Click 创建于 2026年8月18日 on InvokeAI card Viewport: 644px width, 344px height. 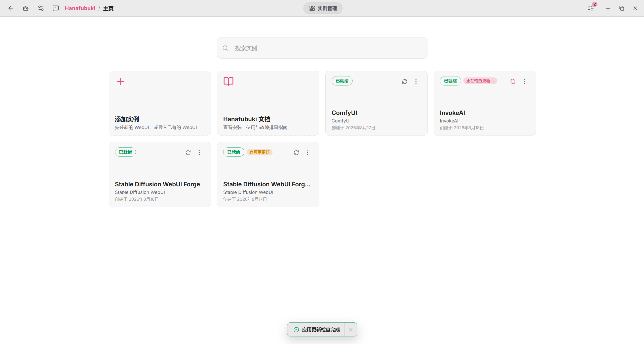pos(462,128)
